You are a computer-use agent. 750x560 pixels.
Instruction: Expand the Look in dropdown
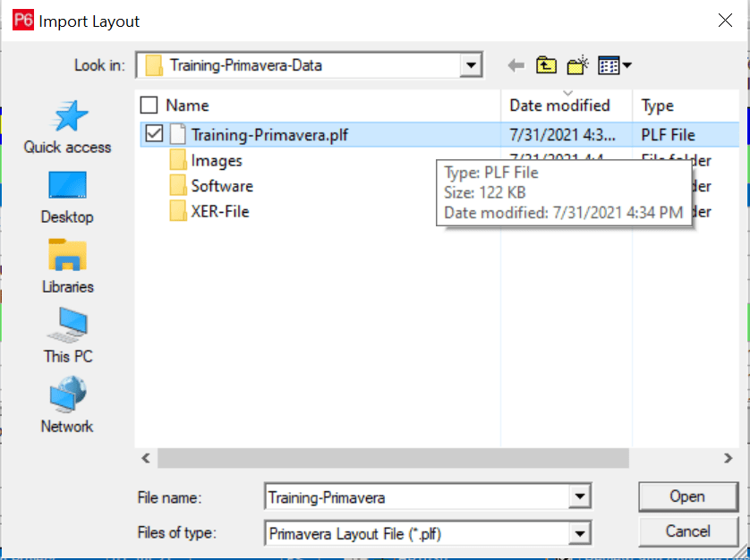tap(471, 65)
